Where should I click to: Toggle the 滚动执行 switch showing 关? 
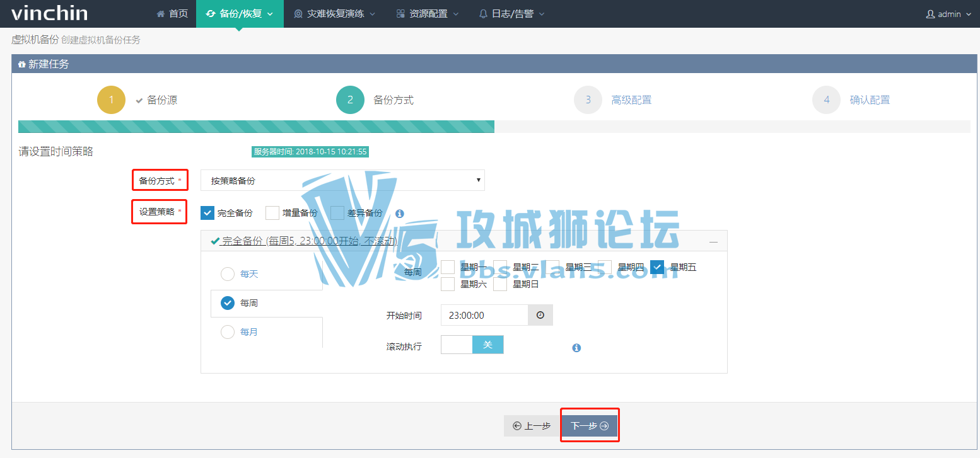tap(472, 345)
